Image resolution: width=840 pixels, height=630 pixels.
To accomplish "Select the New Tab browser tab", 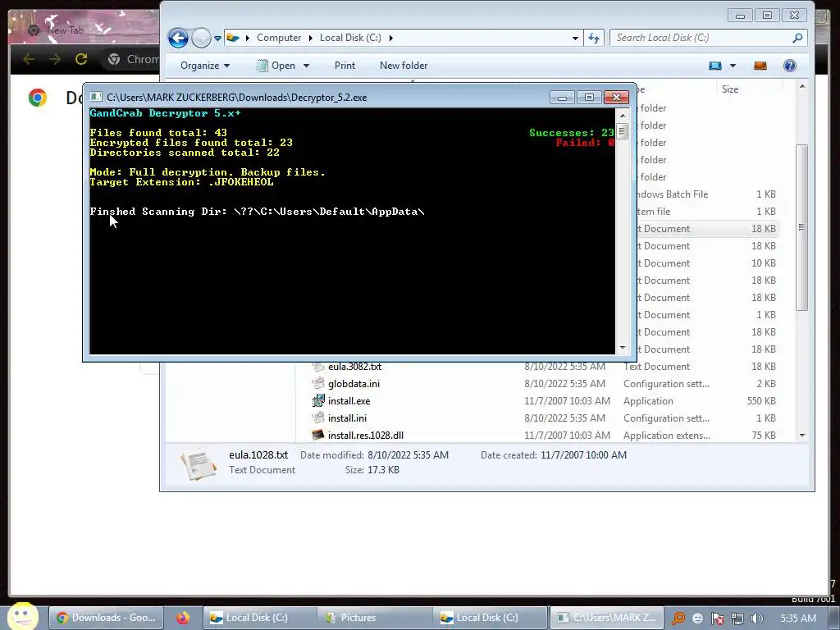I will (x=66, y=30).
